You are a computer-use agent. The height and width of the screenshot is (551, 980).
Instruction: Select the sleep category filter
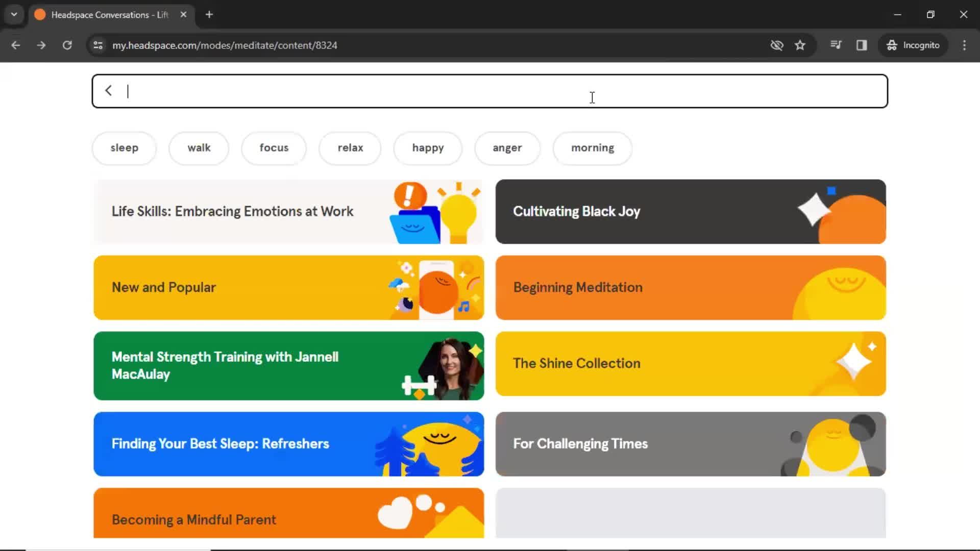(x=124, y=147)
